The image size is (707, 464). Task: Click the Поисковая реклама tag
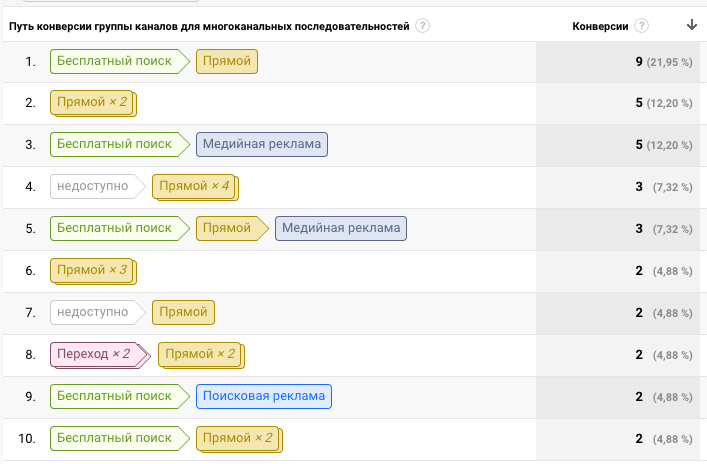tap(264, 396)
